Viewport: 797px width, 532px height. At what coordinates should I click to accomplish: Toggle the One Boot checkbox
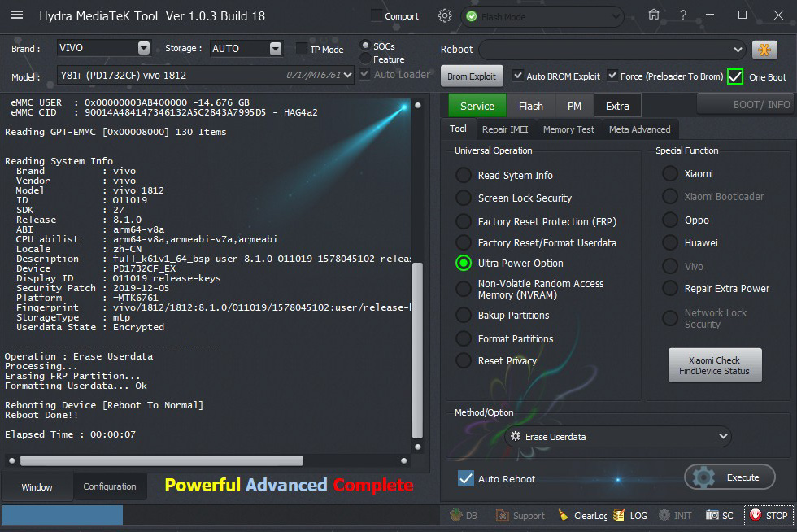point(735,76)
